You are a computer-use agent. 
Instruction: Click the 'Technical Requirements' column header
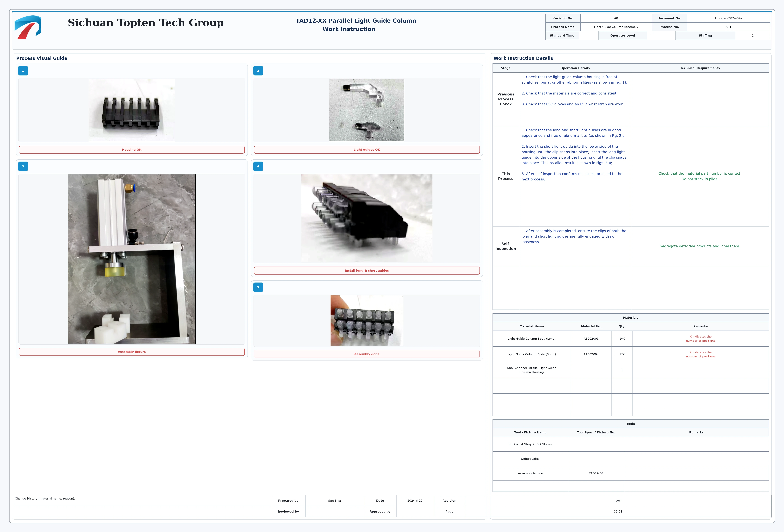click(700, 68)
